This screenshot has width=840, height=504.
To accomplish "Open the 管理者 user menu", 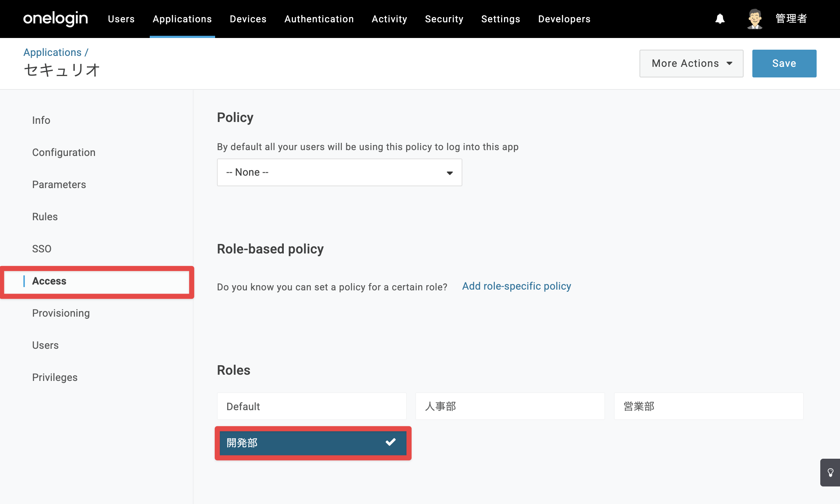I will (791, 19).
